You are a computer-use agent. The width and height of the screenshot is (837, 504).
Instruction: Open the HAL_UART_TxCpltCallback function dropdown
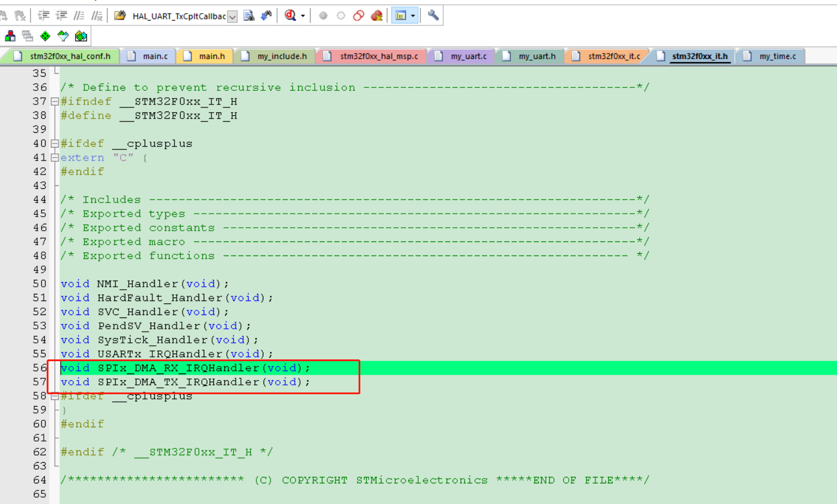click(x=232, y=15)
